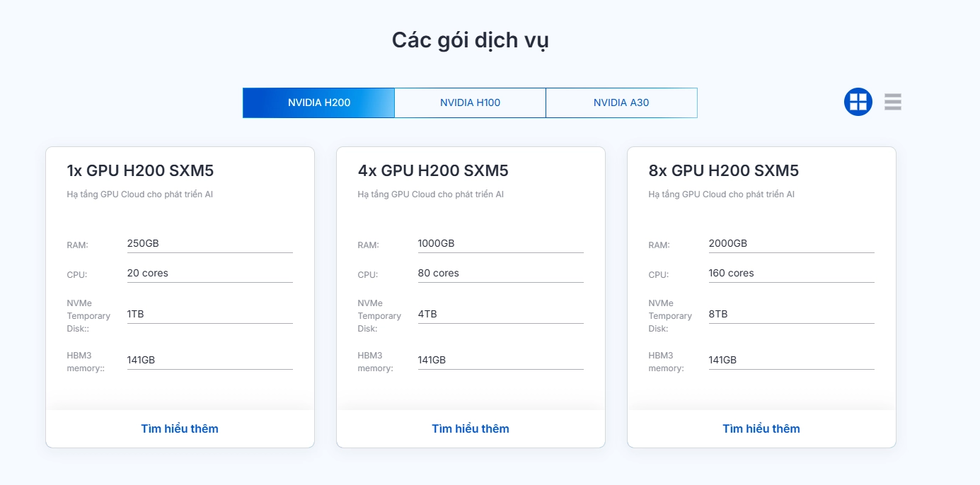Click "Tìm hiểu thêm" under 4x GPU H200 SXM5
This screenshot has height=485, width=980.
(471, 428)
